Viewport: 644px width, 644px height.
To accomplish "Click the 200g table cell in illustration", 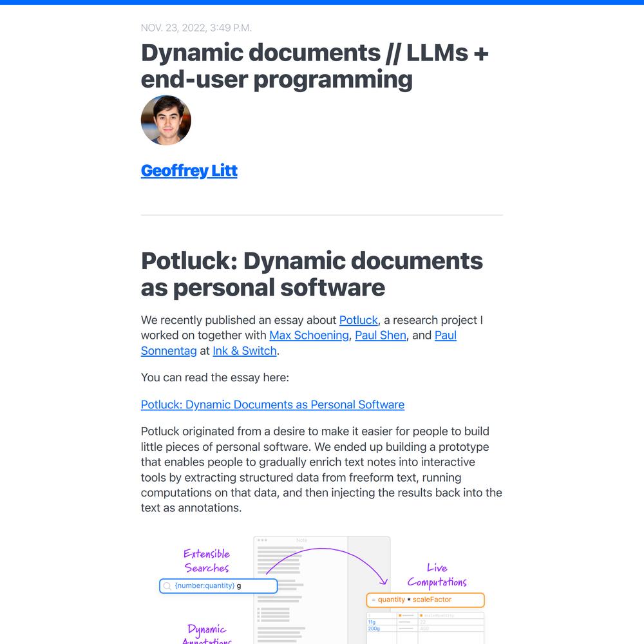I will pos(374,629).
